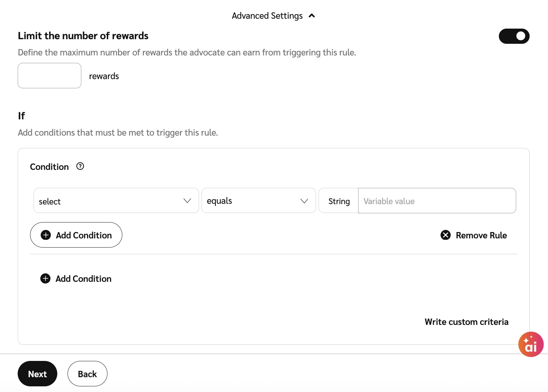Click borderless Add Condition text under the divider
The width and height of the screenshot is (548, 392).
pyautogui.click(x=83, y=279)
